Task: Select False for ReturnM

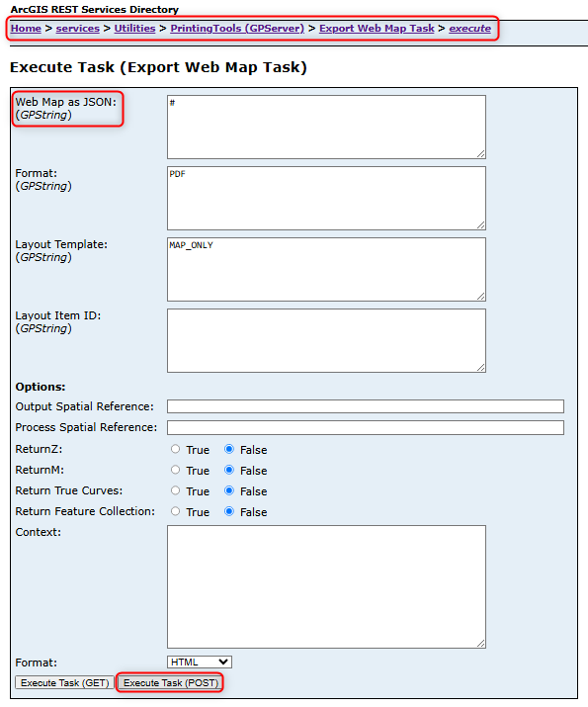Action: click(x=229, y=470)
